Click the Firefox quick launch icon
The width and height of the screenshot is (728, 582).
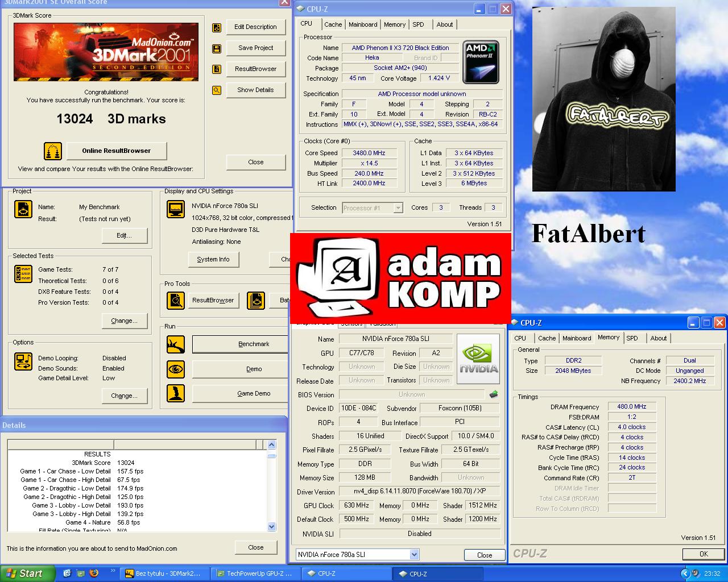pyautogui.click(x=94, y=573)
